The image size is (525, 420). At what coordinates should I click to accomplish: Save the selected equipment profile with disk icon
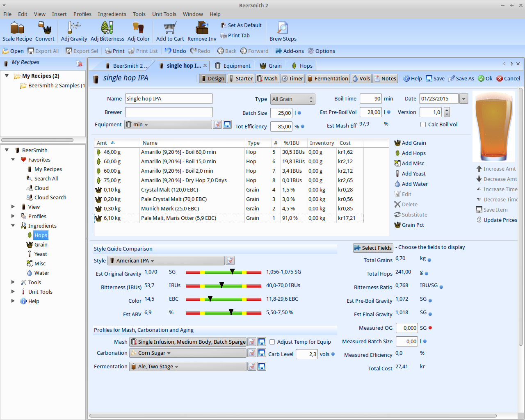point(227,124)
